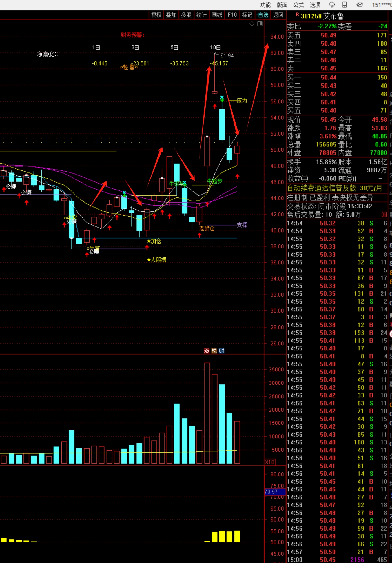Select the 画线 drawing tool button
392x563 pixels.
click(x=217, y=15)
